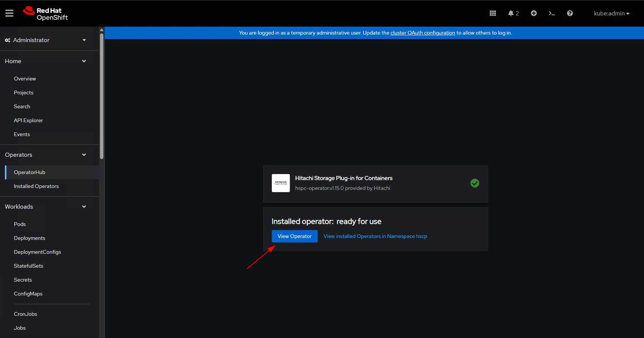Image resolution: width=644 pixels, height=338 pixels.
Task: Open Projects in sidebar
Action: (x=24, y=92)
